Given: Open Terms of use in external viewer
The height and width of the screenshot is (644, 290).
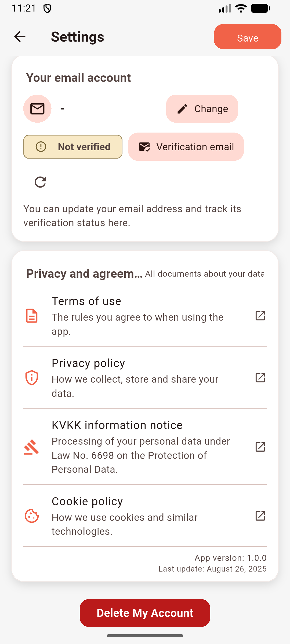Looking at the screenshot, I should (260, 316).
